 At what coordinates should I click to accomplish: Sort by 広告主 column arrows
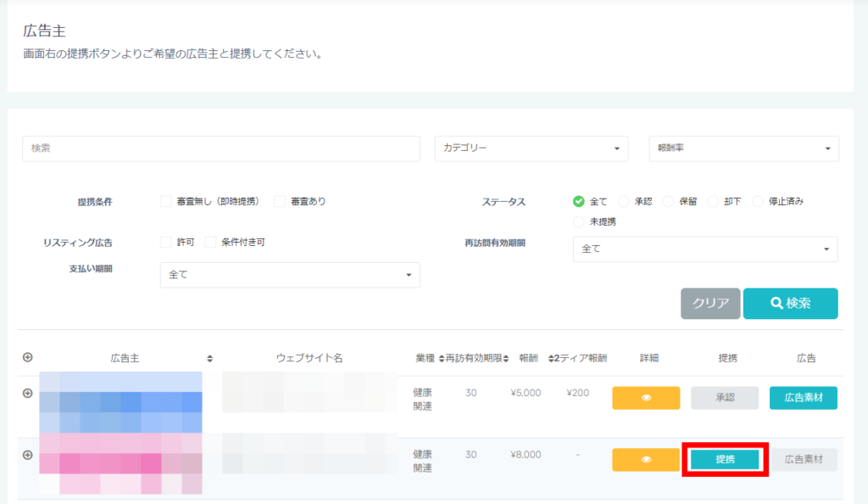click(x=210, y=358)
